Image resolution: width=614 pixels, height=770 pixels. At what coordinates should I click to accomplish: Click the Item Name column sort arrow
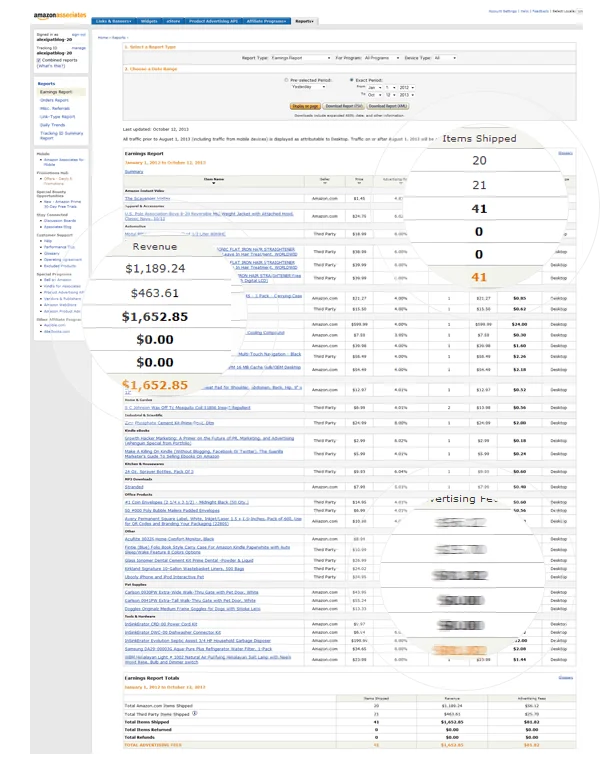pyautogui.click(x=214, y=183)
